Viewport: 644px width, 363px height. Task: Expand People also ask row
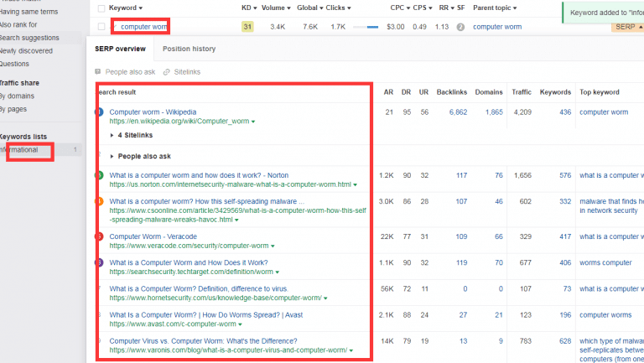coord(141,157)
